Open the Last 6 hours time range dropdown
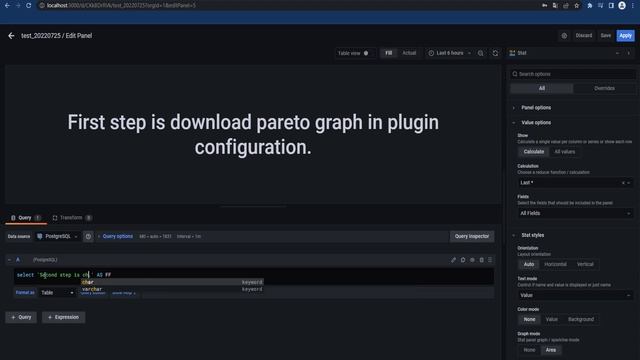The image size is (640, 360). click(x=449, y=53)
